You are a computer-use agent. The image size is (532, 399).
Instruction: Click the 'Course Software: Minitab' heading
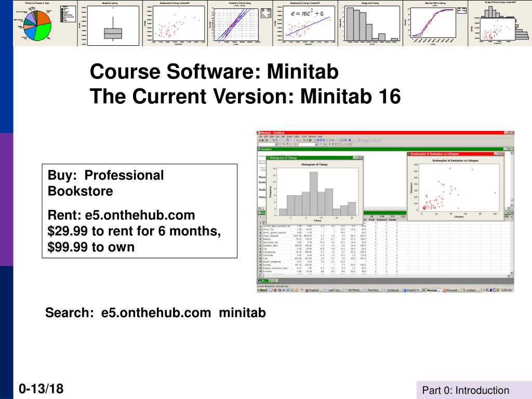coord(214,72)
